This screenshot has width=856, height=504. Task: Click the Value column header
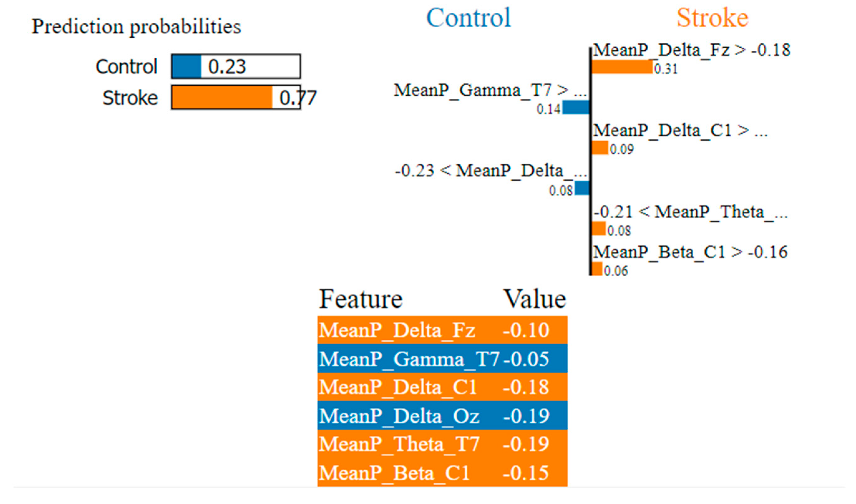coord(534,299)
